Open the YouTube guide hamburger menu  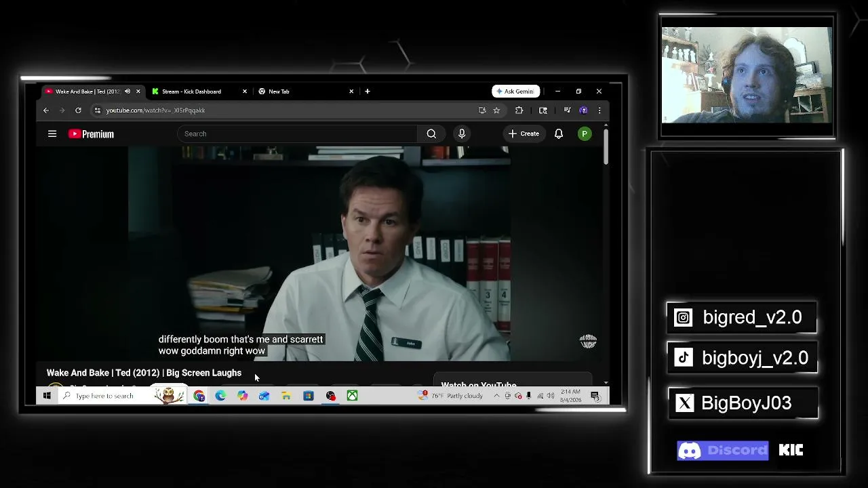[52, 134]
